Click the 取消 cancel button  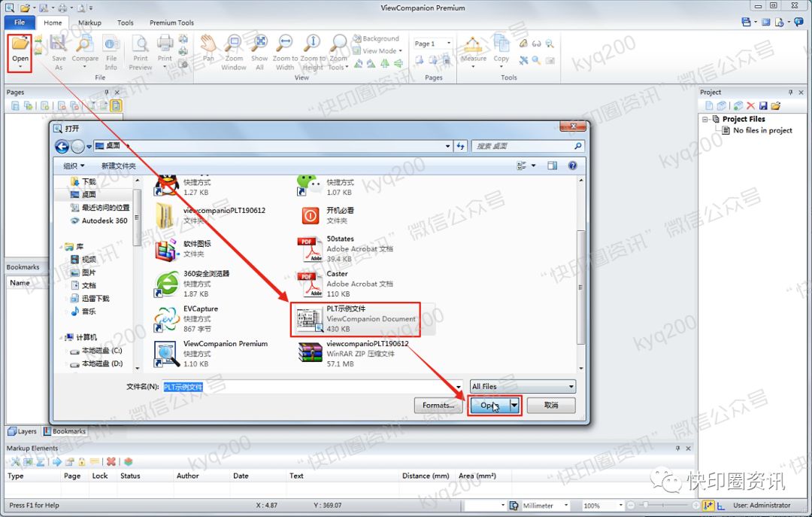(x=551, y=405)
